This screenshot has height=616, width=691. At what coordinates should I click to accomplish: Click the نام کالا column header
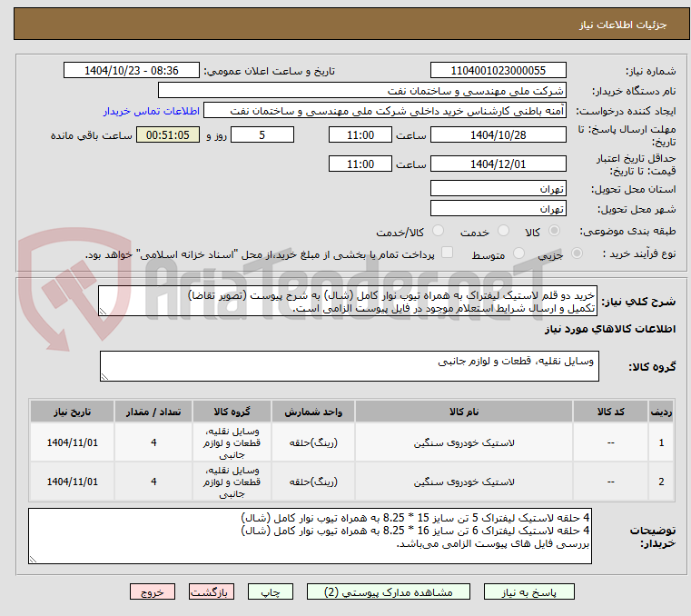[464, 412]
